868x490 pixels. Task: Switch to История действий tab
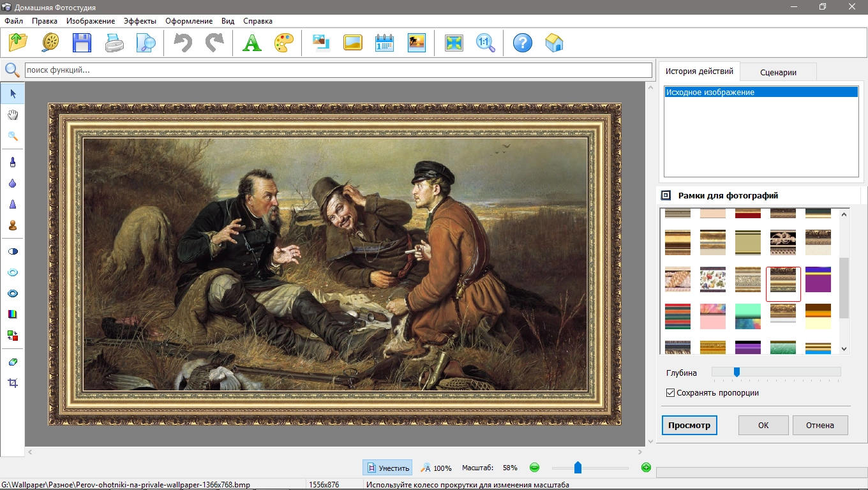click(x=700, y=71)
